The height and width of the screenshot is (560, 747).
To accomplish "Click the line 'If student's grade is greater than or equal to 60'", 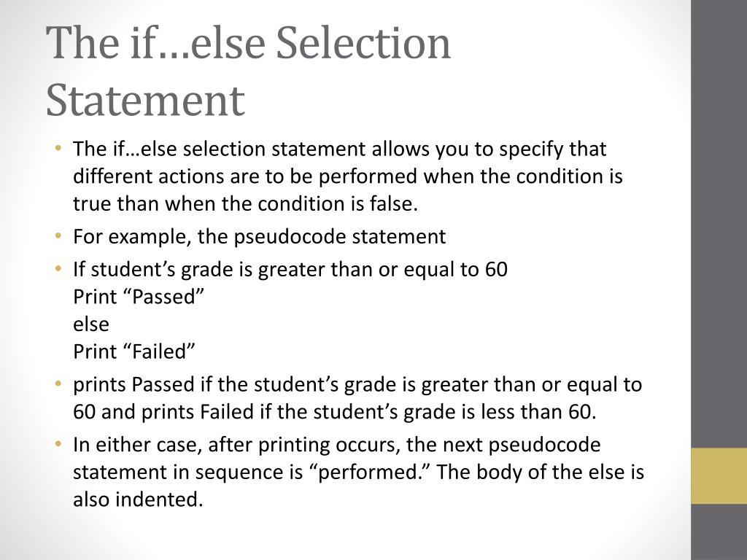I will tap(290, 270).
